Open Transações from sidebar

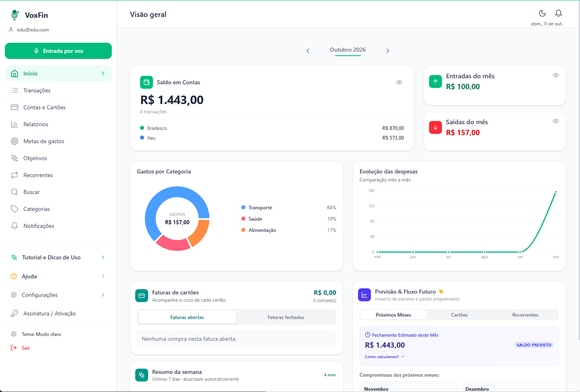pyautogui.click(x=58, y=90)
